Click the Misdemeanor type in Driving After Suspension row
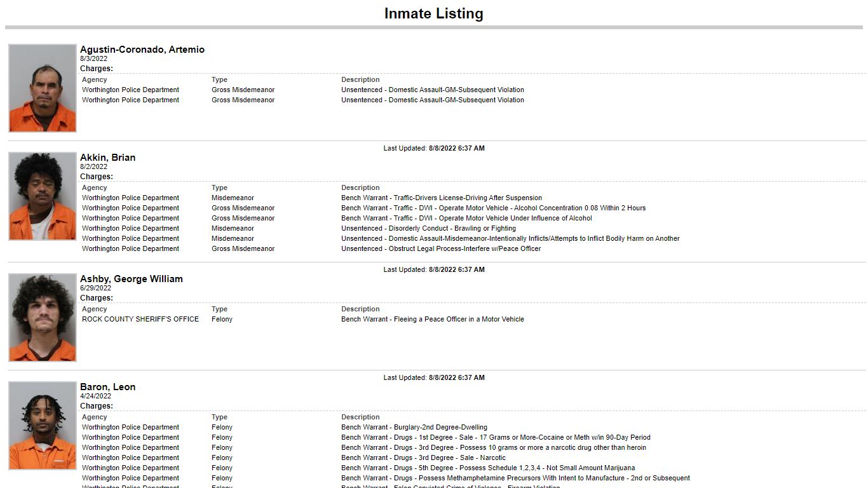The height and width of the screenshot is (488, 868). point(233,198)
